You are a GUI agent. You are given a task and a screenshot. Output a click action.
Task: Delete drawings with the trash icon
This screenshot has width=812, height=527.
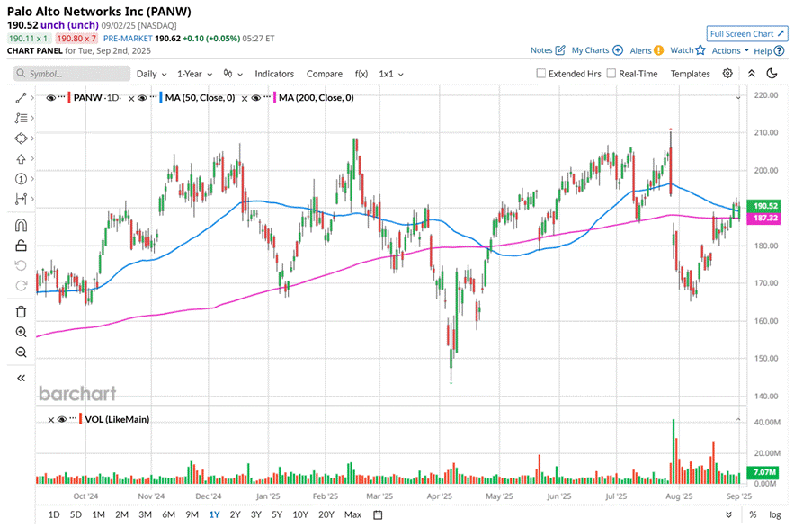(x=21, y=312)
